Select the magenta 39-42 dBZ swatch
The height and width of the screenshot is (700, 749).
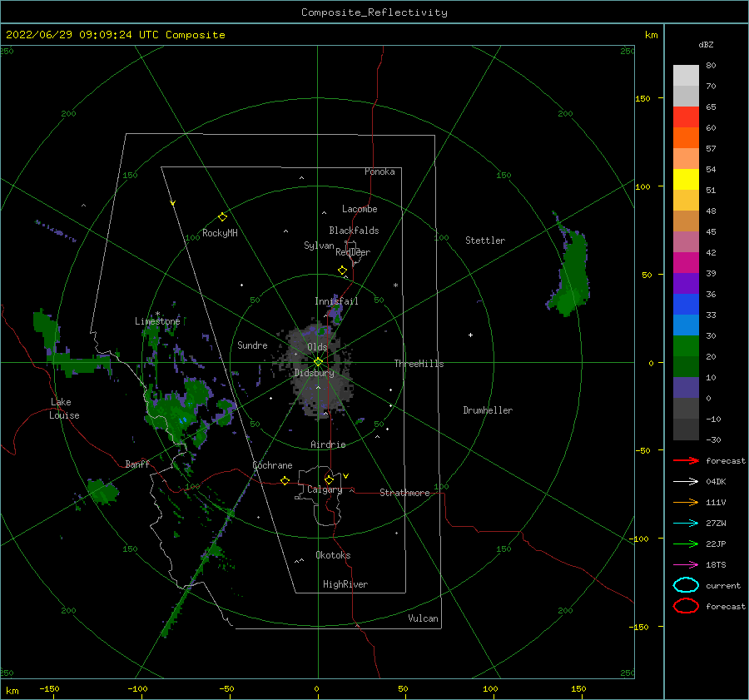(x=686, y=263)
